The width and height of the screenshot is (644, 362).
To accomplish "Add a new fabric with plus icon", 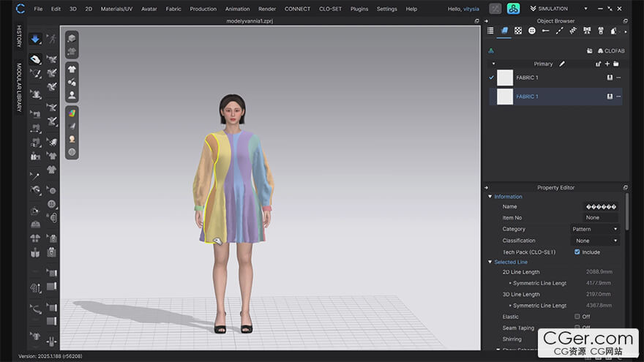I will point(607,64).
